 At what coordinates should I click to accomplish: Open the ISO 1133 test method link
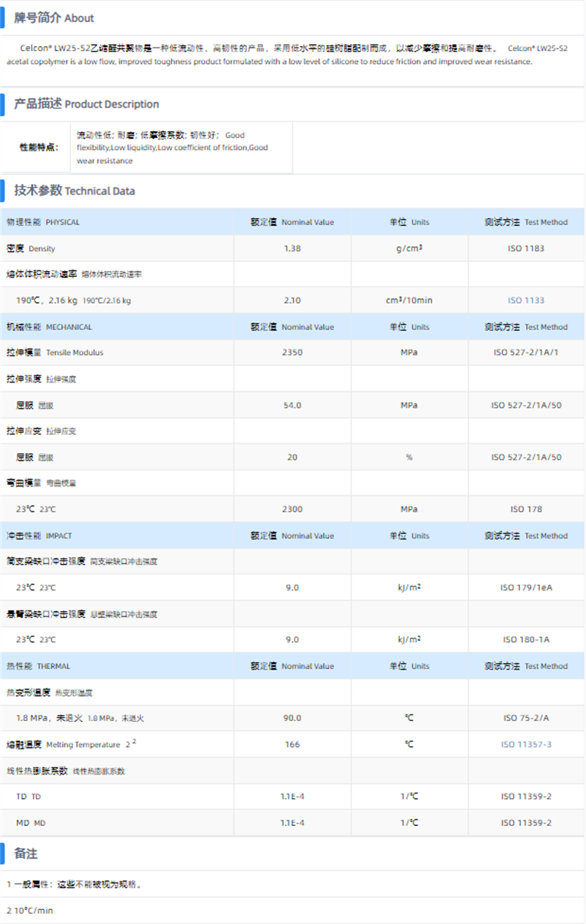pyautogui.click(x=527, y=300)
